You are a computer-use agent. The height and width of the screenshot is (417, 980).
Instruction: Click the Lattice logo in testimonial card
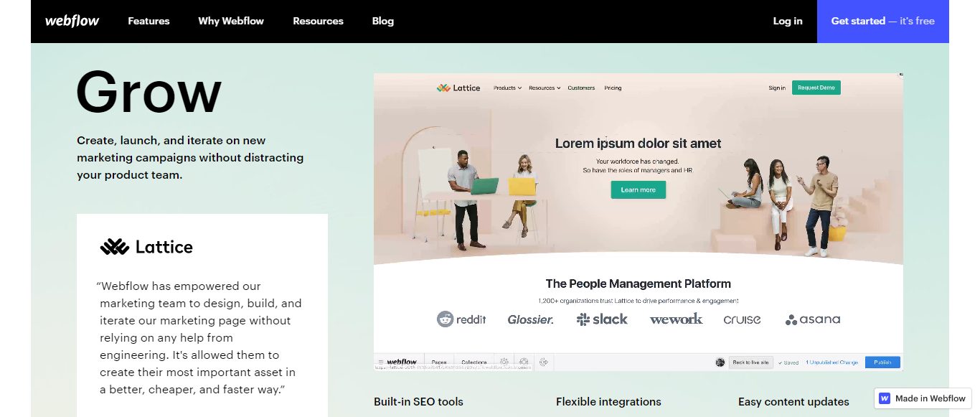tap(146, 247)
